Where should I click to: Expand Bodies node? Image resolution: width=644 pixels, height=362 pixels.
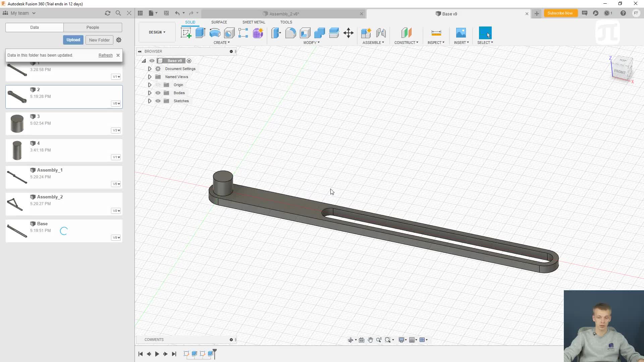[x=150, y=93]
